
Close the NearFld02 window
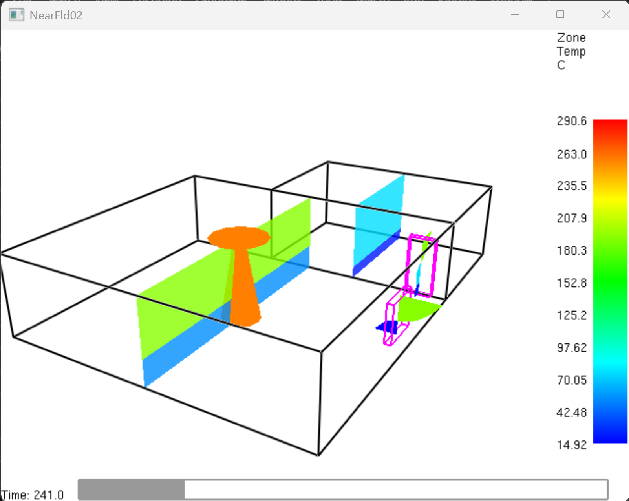[x=605, y=14]
